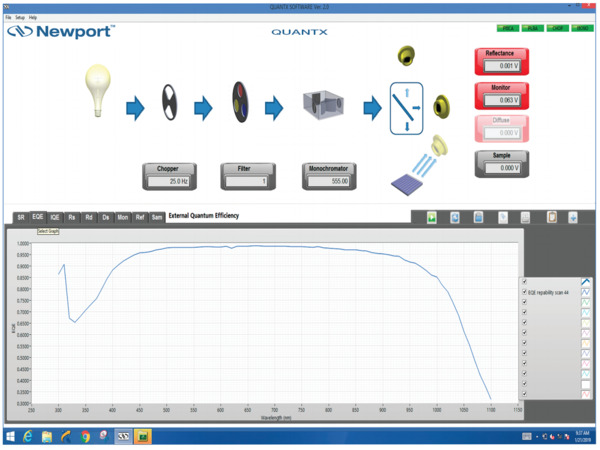
Task: Toggle the EQE repeatability scan 44 checkbox
Action: point(525,292)
